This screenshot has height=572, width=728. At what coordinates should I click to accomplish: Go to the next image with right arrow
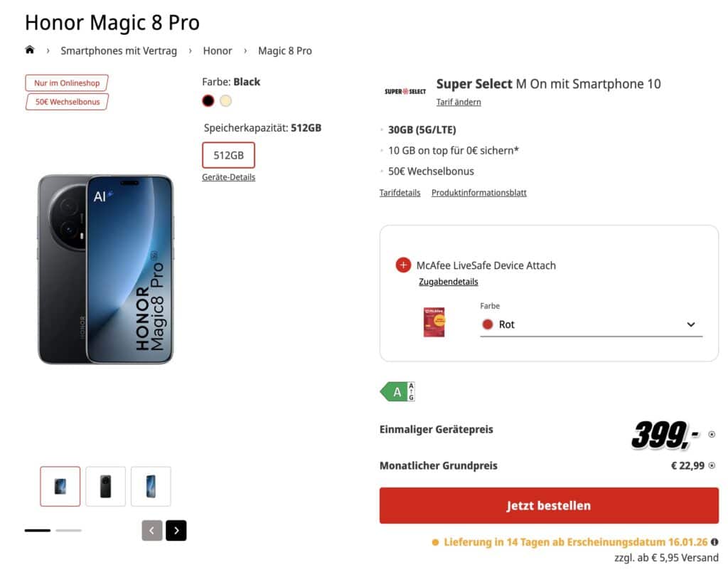[x=176, y=531]
